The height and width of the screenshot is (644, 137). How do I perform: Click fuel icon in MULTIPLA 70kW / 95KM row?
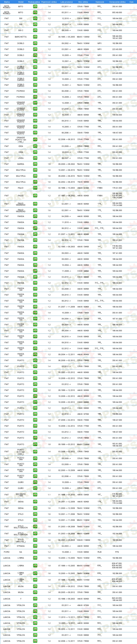35,182
